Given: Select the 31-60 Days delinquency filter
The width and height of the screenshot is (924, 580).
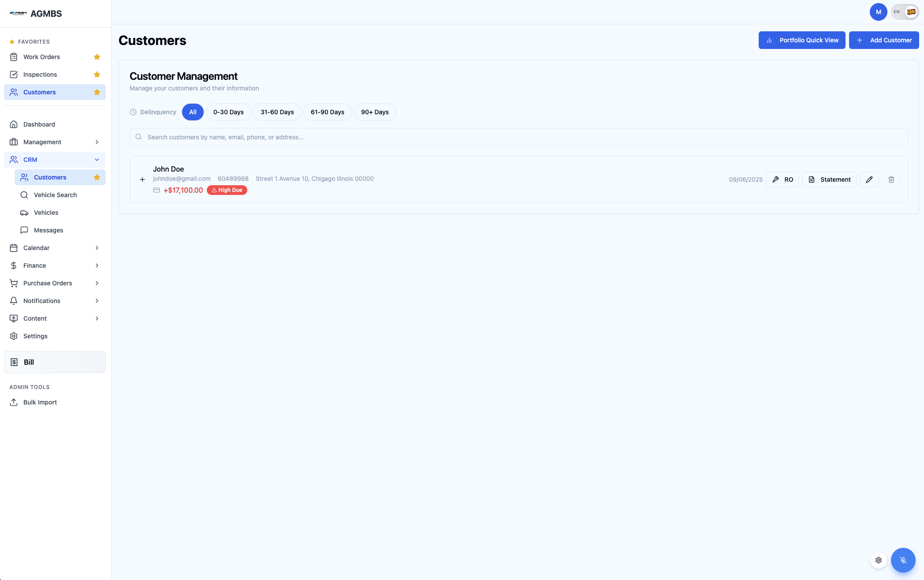Looking at the screenshot, I should tap(277, 112).
